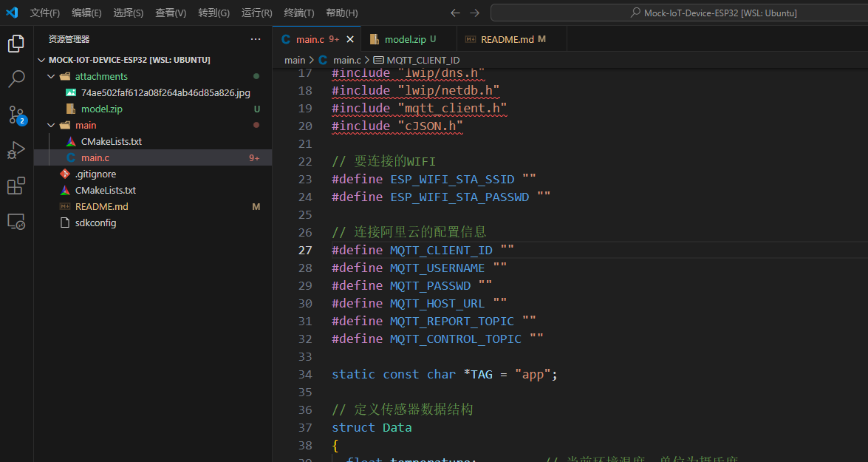The image size is (868, 462).
Task: Open the Extensions view icon
Action: 16,186
